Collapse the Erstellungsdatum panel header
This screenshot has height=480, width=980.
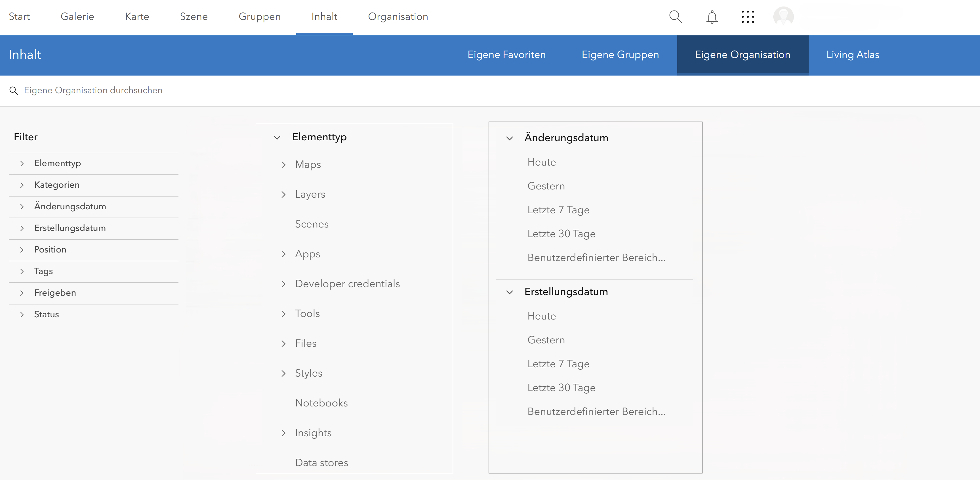pyautogui.click(x=557, y=292)
